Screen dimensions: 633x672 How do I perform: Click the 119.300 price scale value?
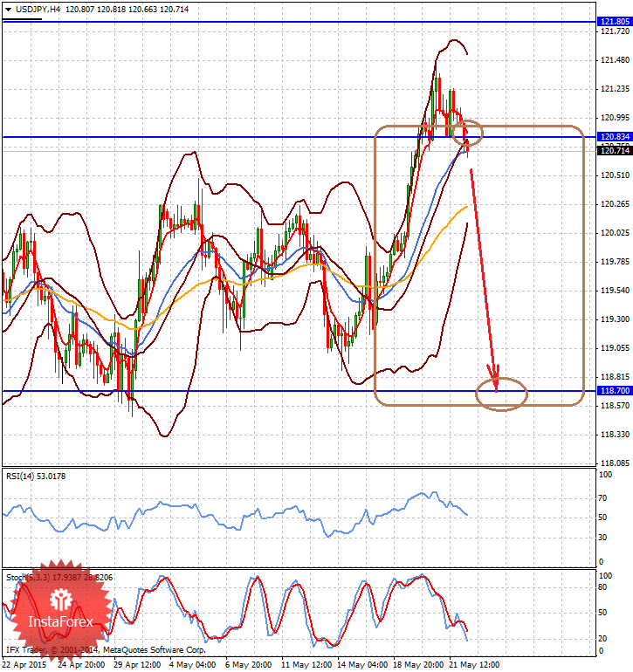(615, 319)
